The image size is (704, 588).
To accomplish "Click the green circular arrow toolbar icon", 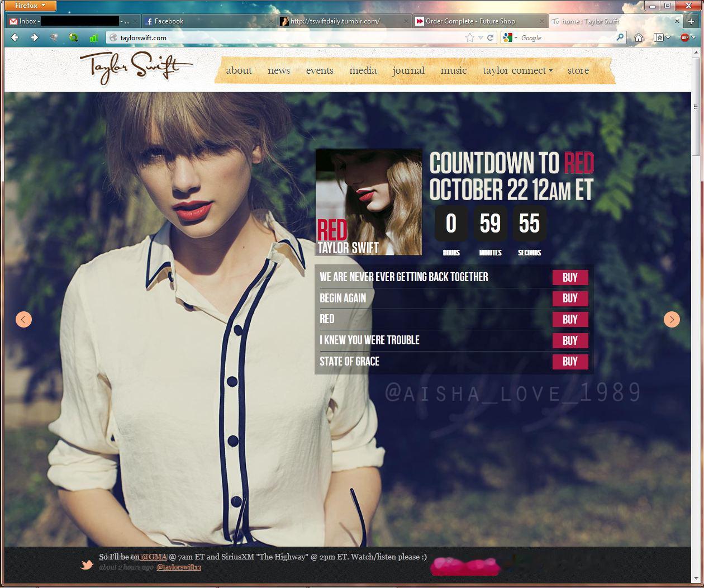I will coord(74,38).
